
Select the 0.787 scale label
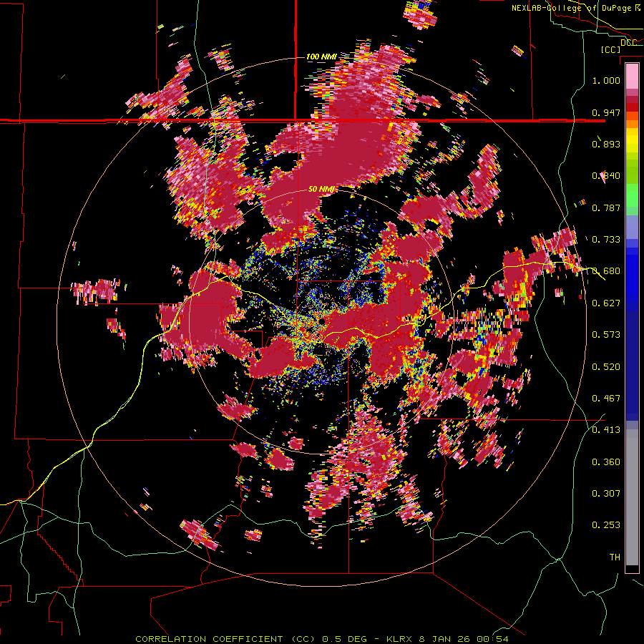tap(606, 208)
